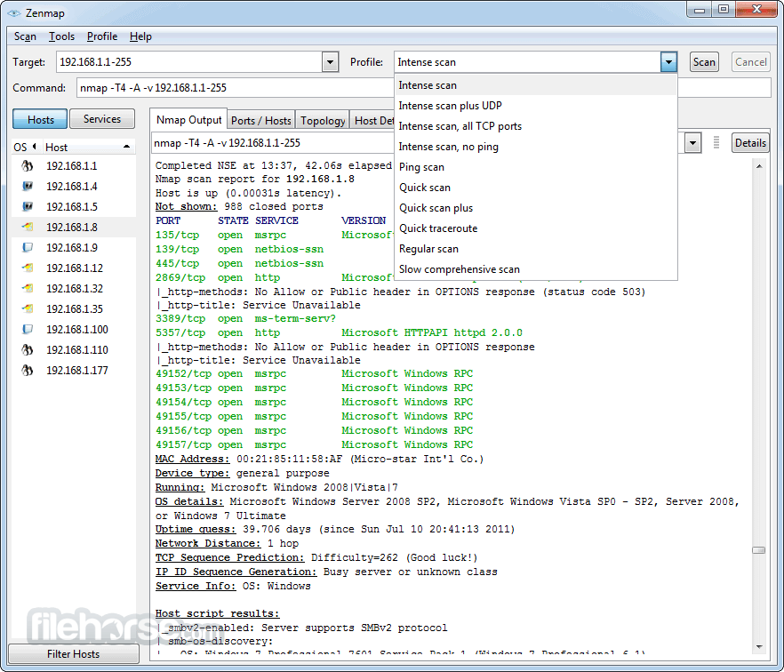The image size is (784, 672).
Task: Choose Intense scan, no ping profile
Action: pos(535,147)
